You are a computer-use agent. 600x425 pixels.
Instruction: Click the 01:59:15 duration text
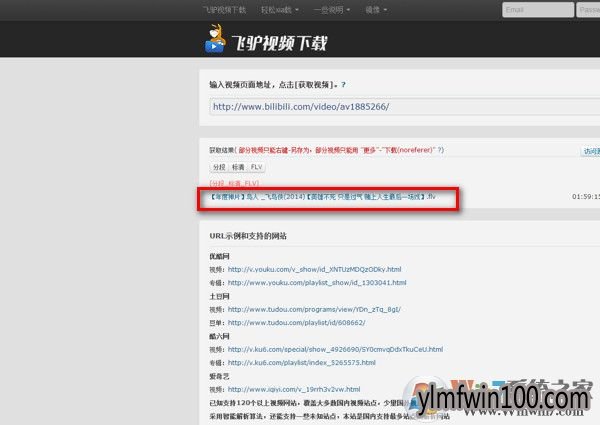point(586,197)
